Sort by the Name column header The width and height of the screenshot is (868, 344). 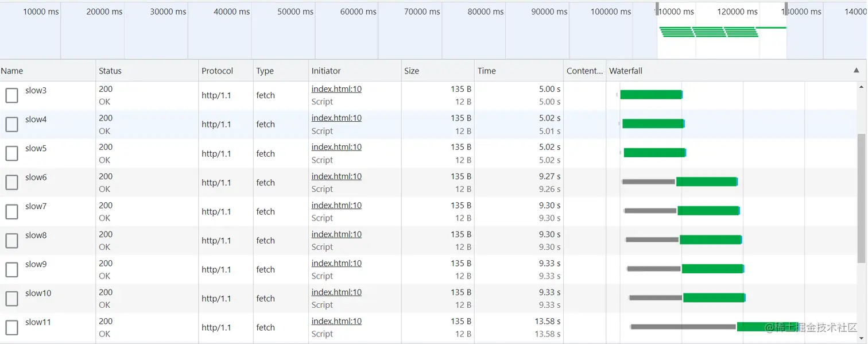click(x=48, y=71)
